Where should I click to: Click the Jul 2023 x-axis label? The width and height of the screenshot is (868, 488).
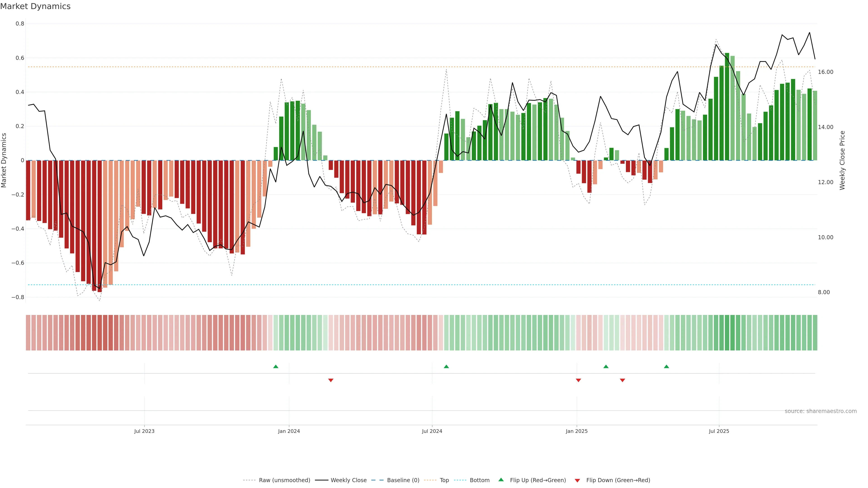[144, 431]
